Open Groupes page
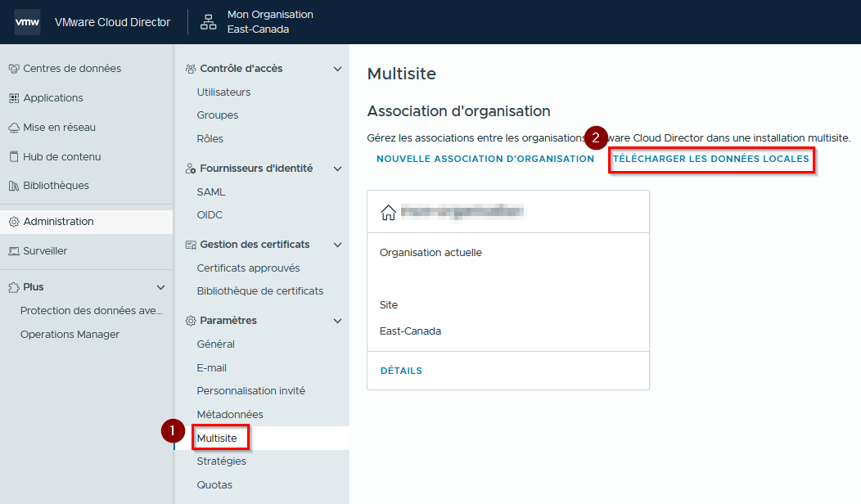This screenshot has height=504, width=861. [x=218, y=115]
